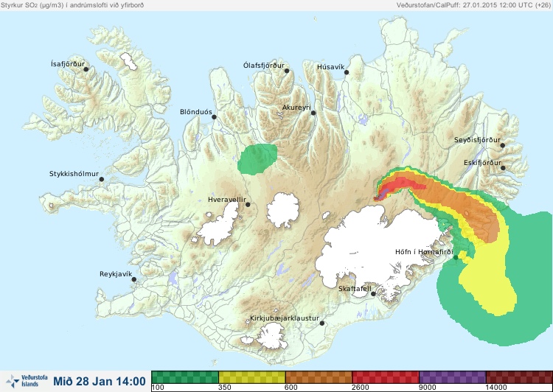Click the Höfn í Hornafirði map dot marker

tap(456, 258)
